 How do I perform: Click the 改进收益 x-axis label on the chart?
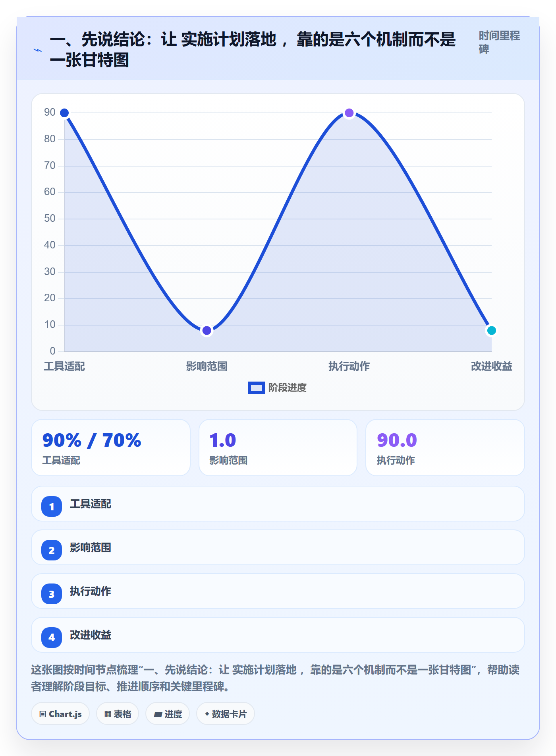[x=492, y=366]
